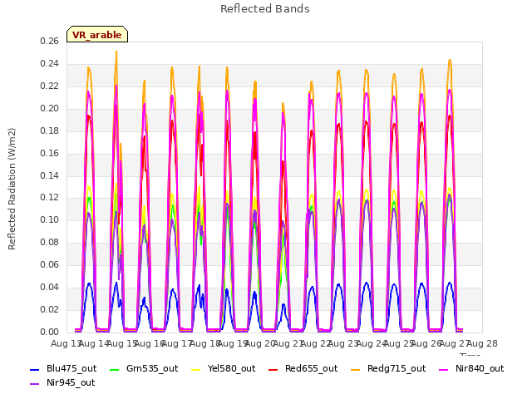The width and height of the screenshot is (532, 399).
Task: Click the Aug 13 x-axis label
Action: pyautogui.click(x=65, y=343)
